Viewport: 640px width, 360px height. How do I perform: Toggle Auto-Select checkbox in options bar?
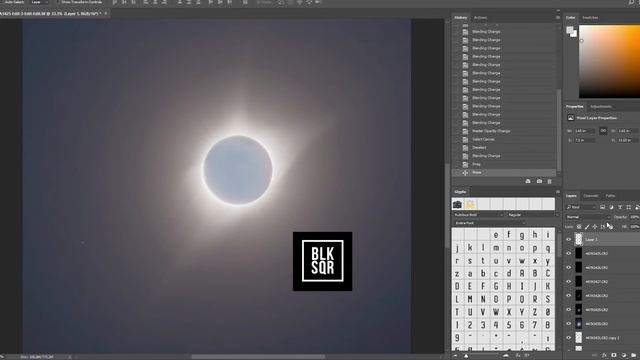click(x=2, y=2)
